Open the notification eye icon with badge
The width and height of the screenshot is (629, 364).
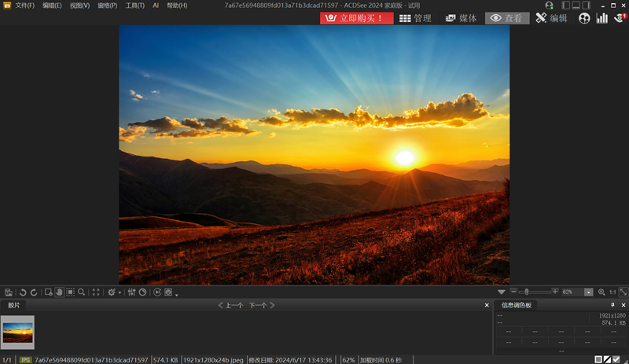620,18
